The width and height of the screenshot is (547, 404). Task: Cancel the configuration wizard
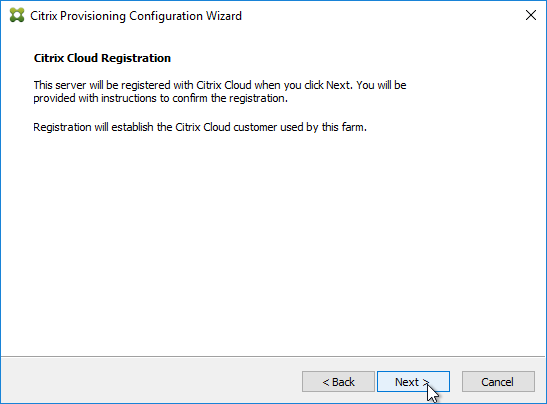pyautogui.click(x=498, y=382)
